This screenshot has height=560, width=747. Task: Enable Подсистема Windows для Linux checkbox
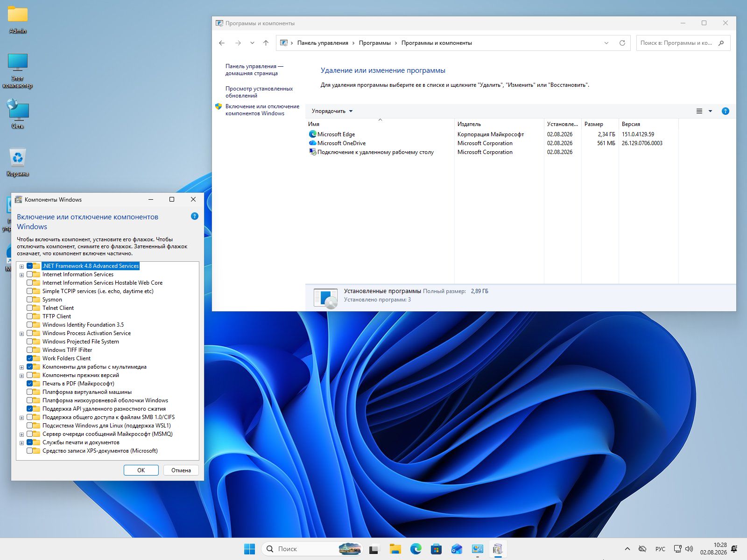(x=30, y=426)
